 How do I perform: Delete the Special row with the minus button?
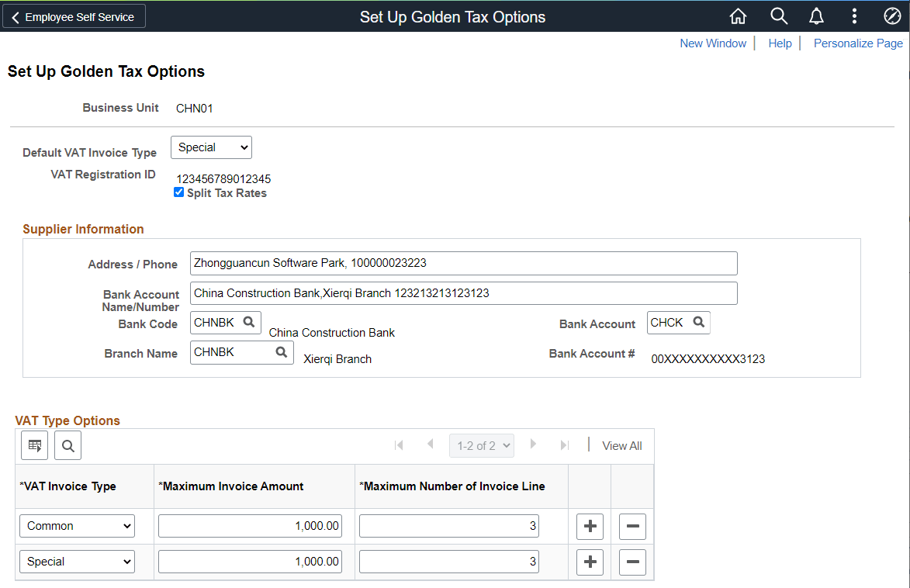click(x=632, y=561)
